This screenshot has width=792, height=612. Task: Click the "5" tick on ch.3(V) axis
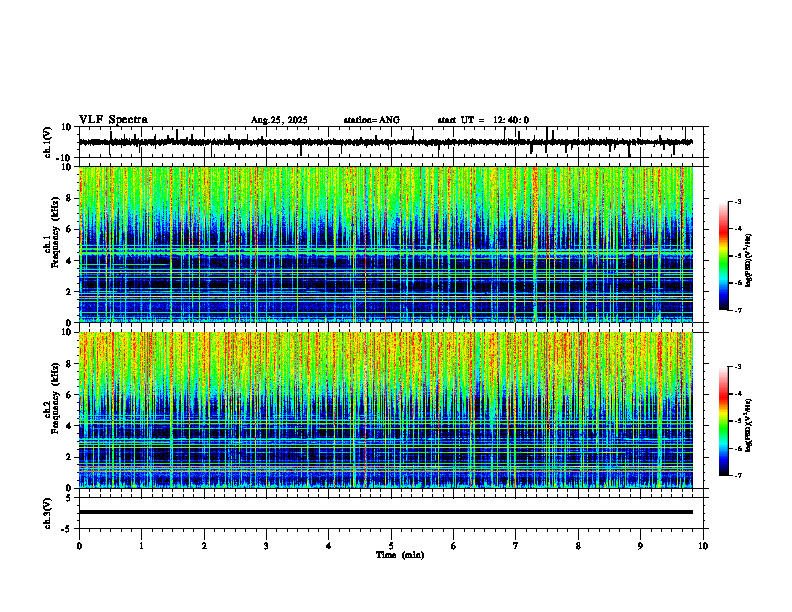click(x=69, y=498)
